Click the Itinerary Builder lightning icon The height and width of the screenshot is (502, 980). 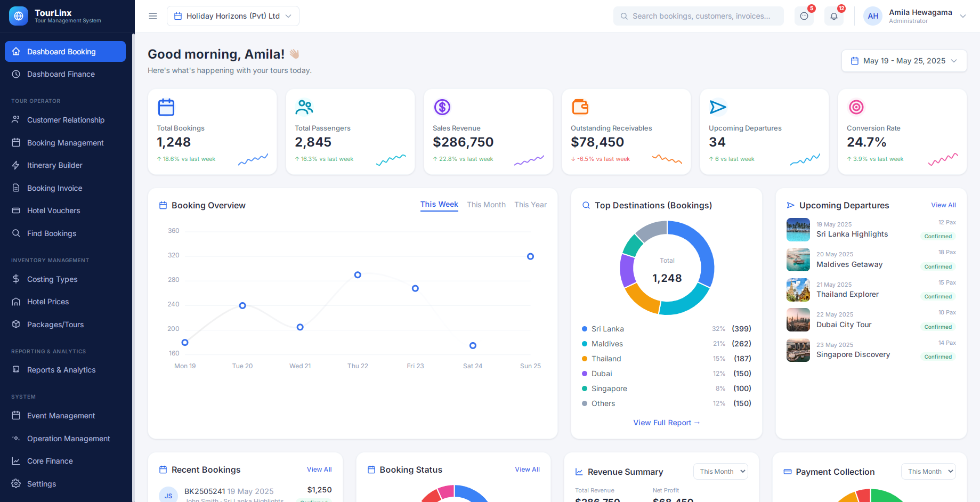[x=16, y=165]
